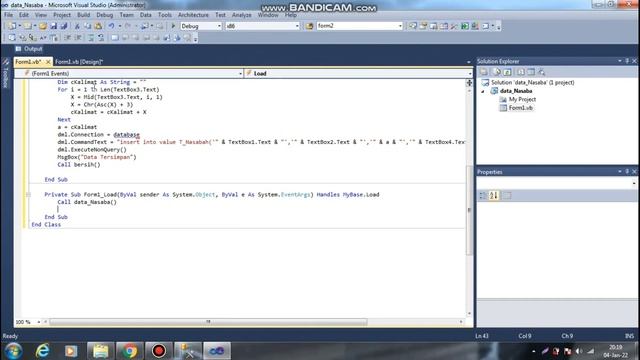This screenshot has width=640, height=360.
Task: Click the Properties Window toolbar icon
Action: point(423,26)
